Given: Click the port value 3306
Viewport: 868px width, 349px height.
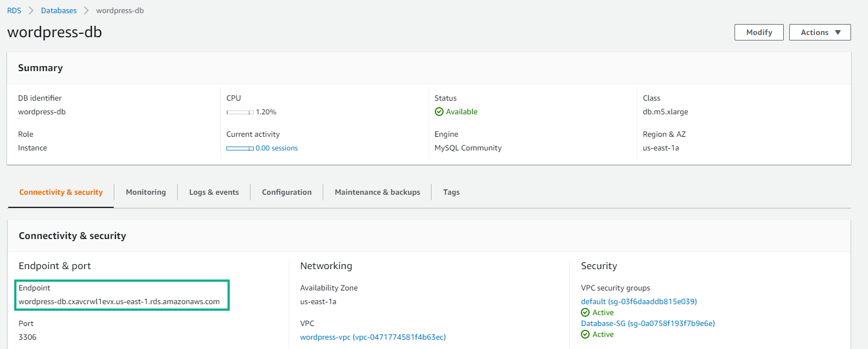Looking at the screenshot, I should (x=27, y=337).
